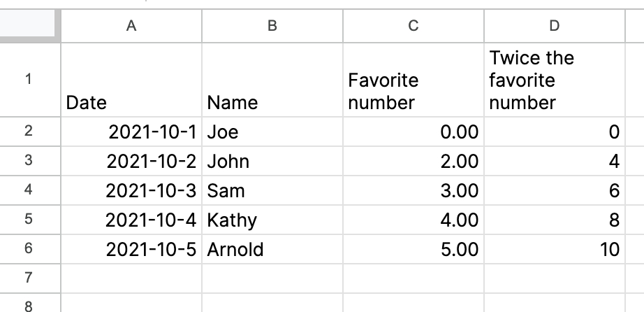Click the cell containing "Joe"
Screen dimensions: 644x312
tap(272, 132)
